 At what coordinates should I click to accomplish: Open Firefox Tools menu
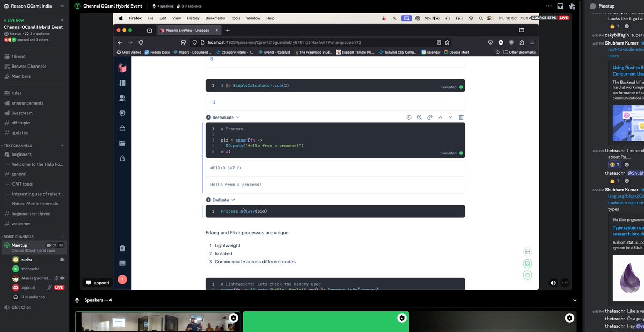point(236,18)
